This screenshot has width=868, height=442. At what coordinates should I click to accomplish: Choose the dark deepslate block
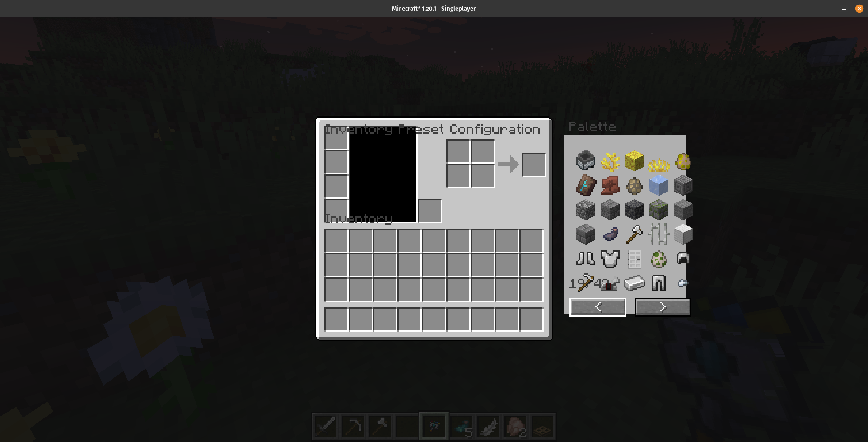635,210
